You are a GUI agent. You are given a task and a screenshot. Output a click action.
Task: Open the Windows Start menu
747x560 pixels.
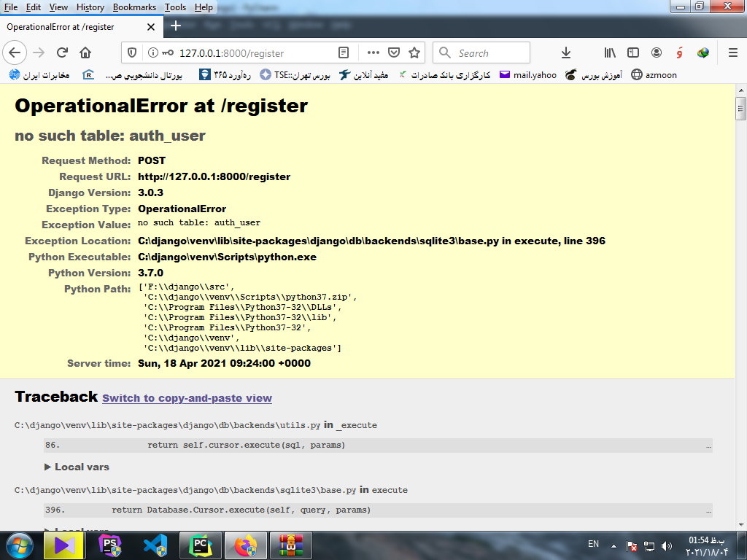20,545
